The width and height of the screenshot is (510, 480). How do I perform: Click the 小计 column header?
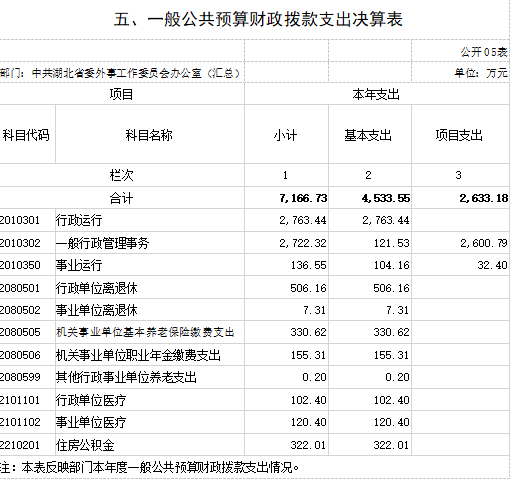pyautogui.click(x=286, y=135)
